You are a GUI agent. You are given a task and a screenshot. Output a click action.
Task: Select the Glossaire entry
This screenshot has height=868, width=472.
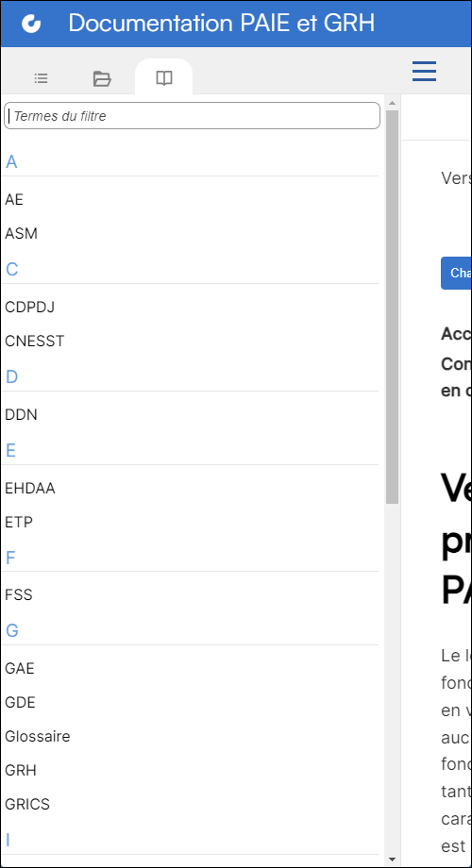[x=38, y=736]
